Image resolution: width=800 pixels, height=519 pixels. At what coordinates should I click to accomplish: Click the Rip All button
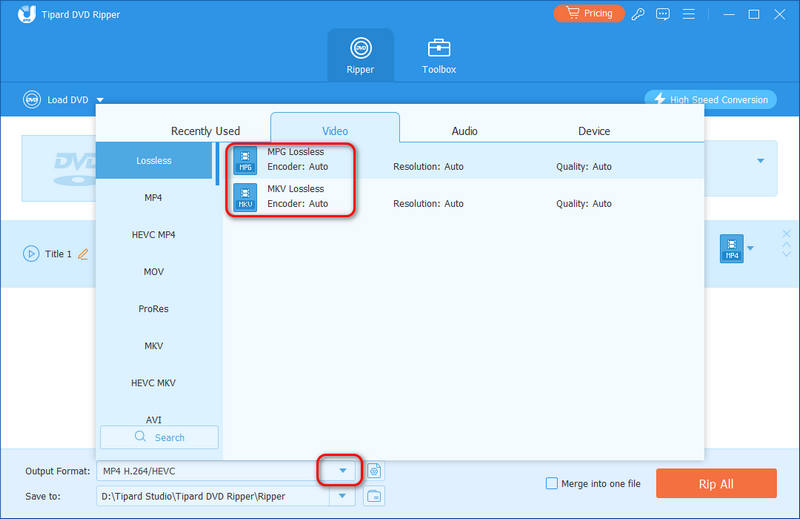coord(716,483)
